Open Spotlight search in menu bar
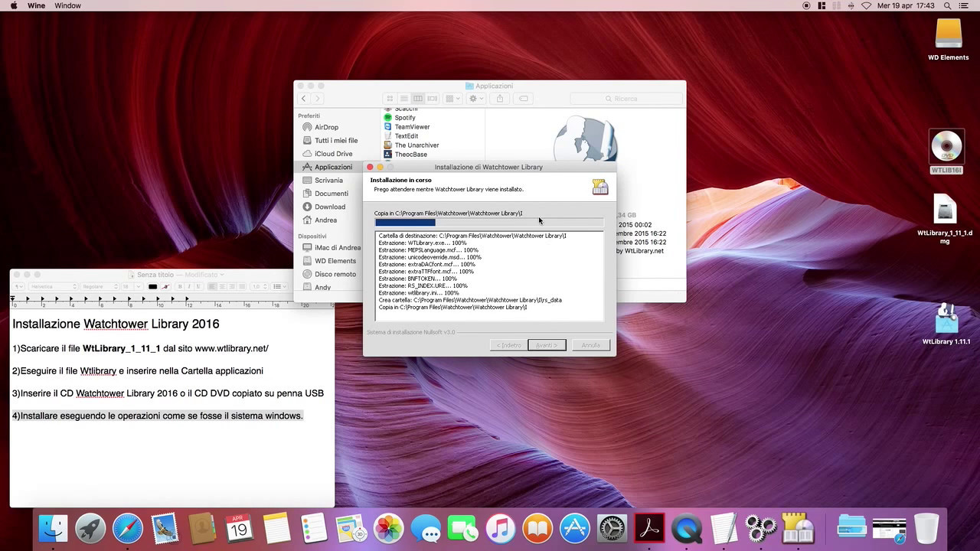 (x=948, y=5)
